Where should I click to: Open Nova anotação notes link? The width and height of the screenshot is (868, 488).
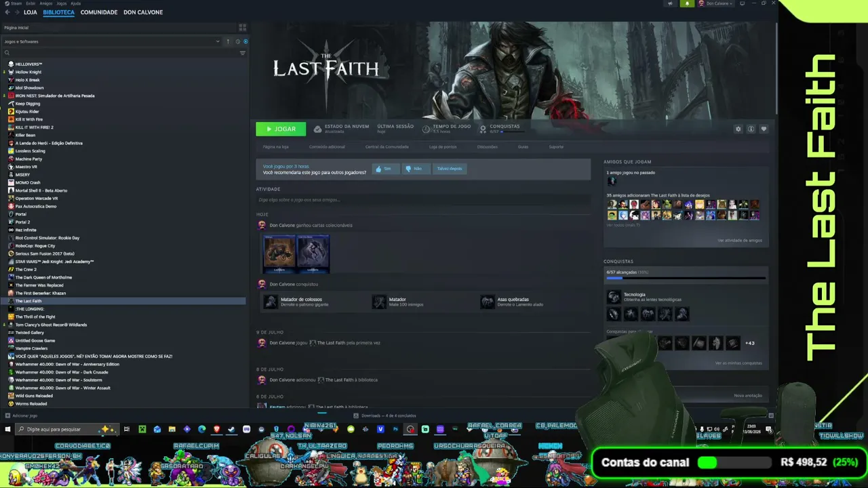(x=748, y=396)
